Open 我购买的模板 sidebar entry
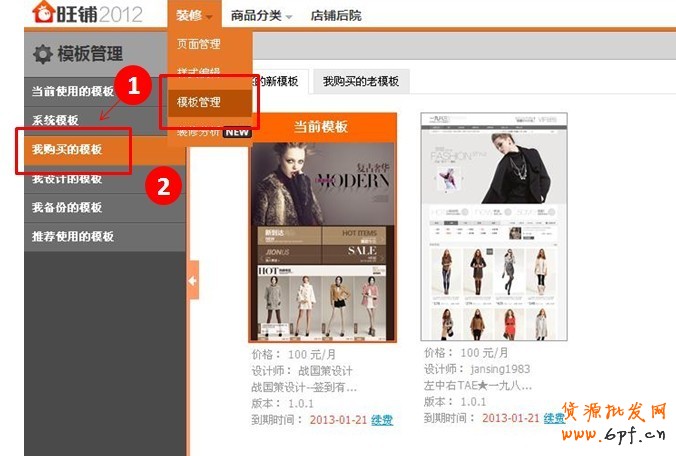The height and width of the screenshot is (456, 676). (x=67, y=150)
